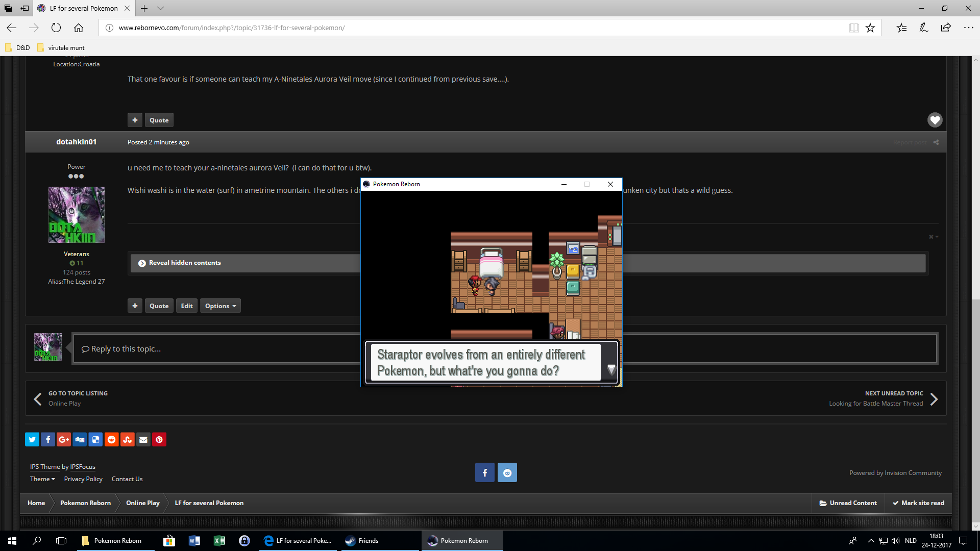Open the D&D favorites folder
Screen dimensions: 980x551
(x=17, y=48)
